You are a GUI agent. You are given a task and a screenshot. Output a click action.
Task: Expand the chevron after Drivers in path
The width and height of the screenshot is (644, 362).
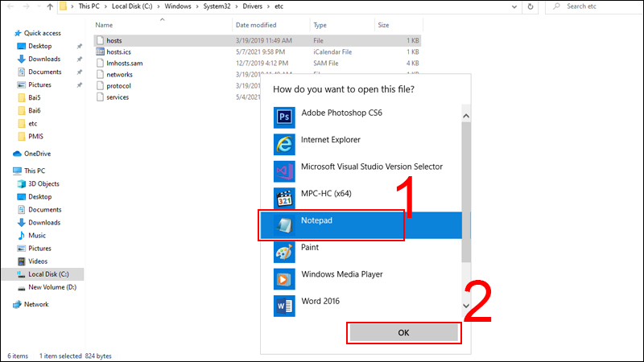pos(269,6)
